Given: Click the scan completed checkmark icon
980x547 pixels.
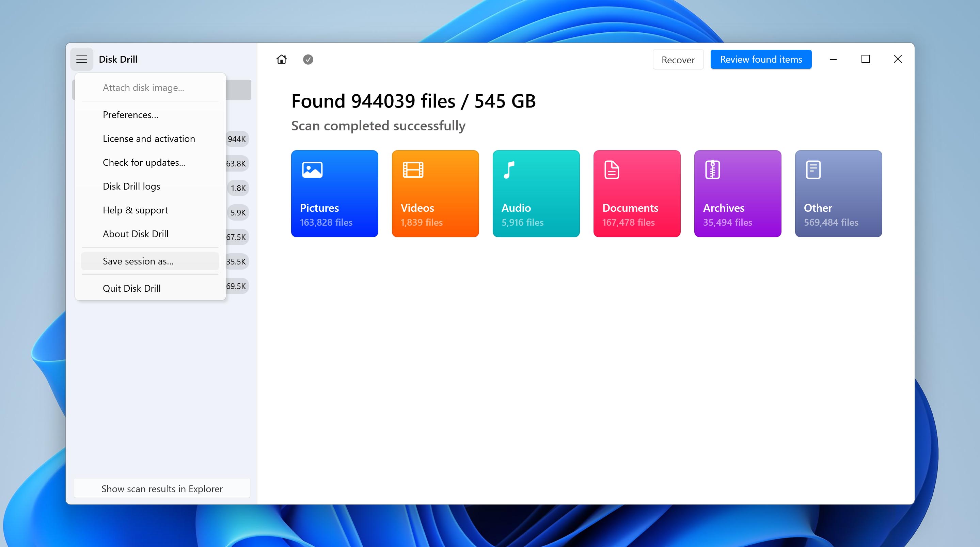Looking at the screenshot, I should (308, 59).
